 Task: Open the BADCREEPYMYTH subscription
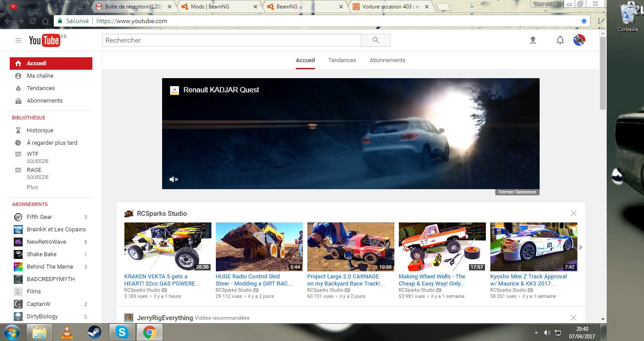point(51,279)
